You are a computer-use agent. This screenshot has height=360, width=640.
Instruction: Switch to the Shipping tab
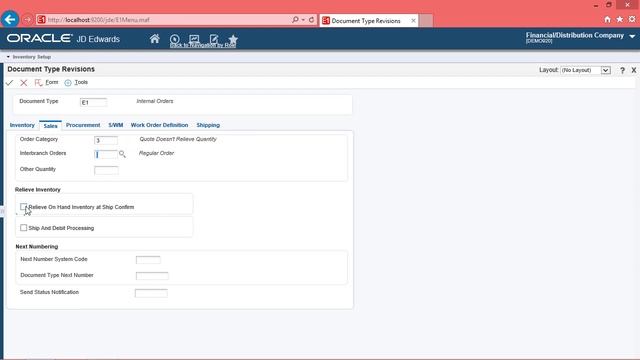pyautogui.click(x=208, y=125)
